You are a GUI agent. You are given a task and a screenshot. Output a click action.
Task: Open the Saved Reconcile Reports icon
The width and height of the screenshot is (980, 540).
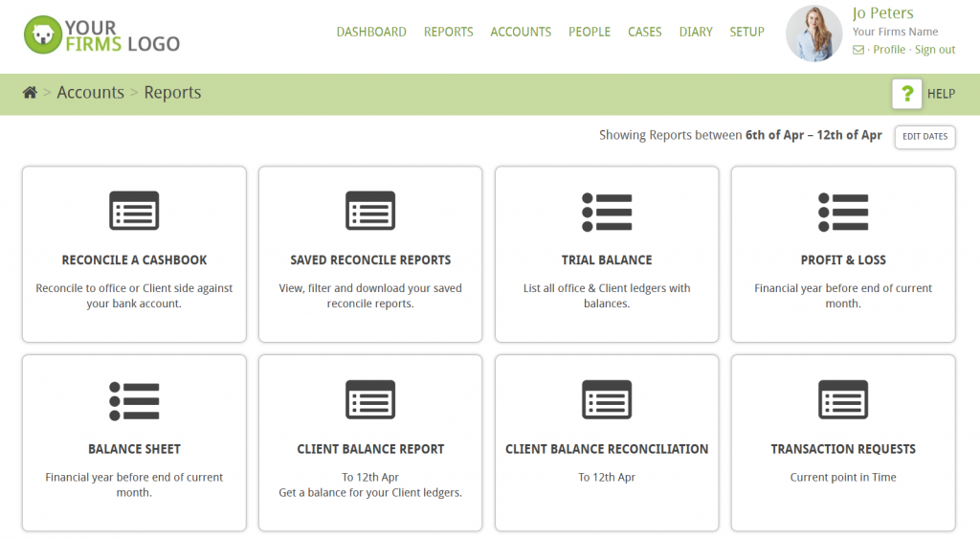click(370, 211)
